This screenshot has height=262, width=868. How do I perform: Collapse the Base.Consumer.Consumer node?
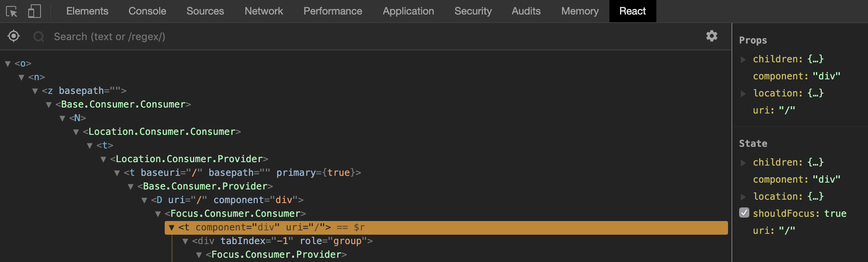coord(49,105)
